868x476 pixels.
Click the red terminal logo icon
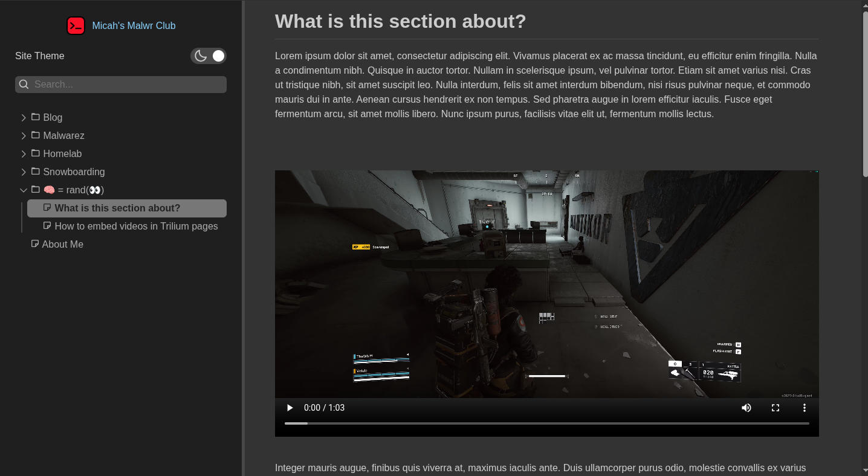[76, 25]
